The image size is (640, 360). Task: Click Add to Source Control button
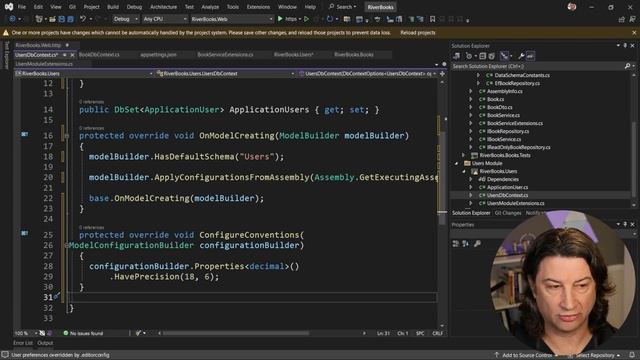point(527,355)
